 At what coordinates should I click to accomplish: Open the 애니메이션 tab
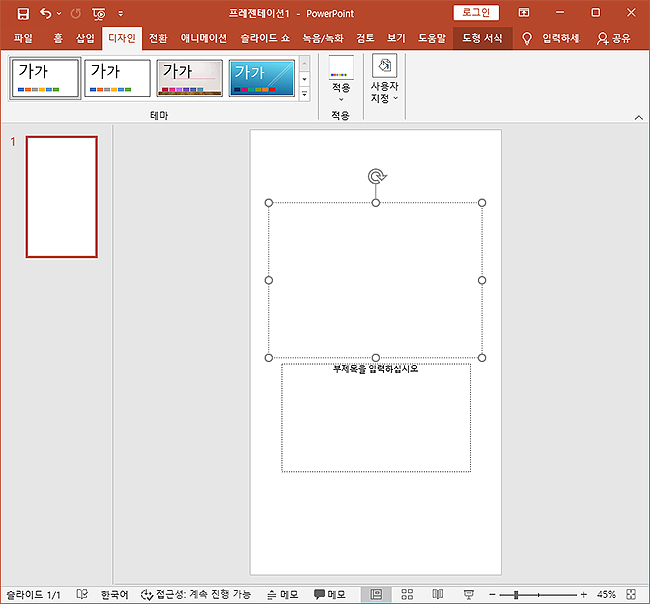pos(204,39)
